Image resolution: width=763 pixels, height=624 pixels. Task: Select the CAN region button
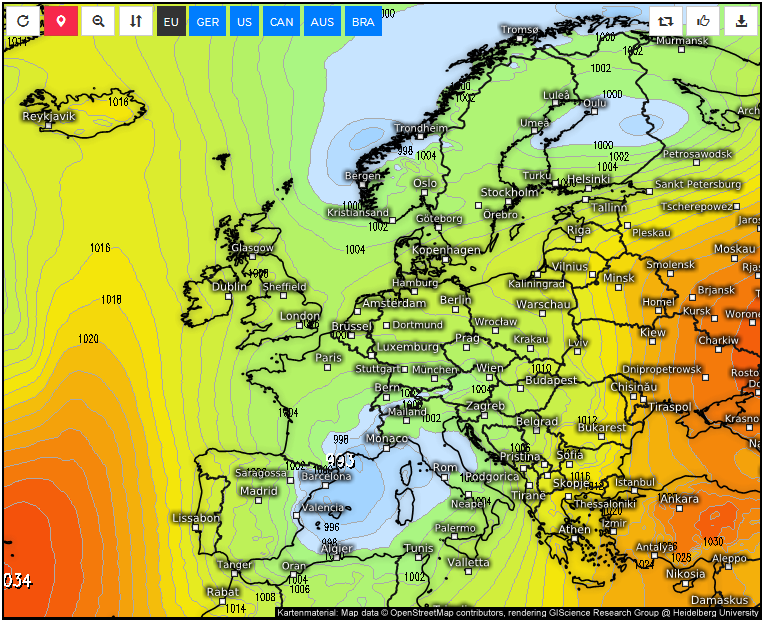coord(282,22)
